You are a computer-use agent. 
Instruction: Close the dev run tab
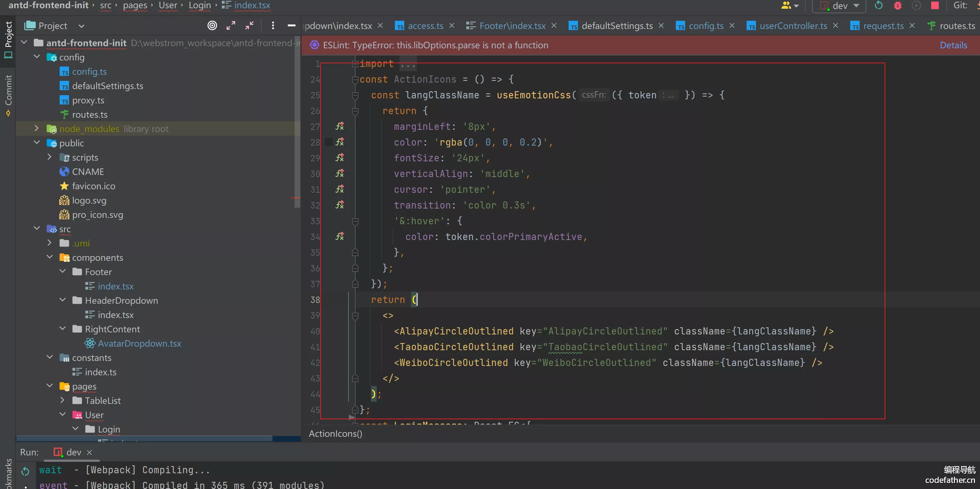click(89, 452)
